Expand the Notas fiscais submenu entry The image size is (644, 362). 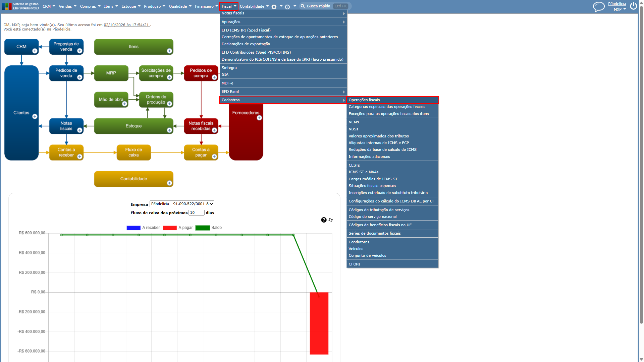tap(283, 13)
